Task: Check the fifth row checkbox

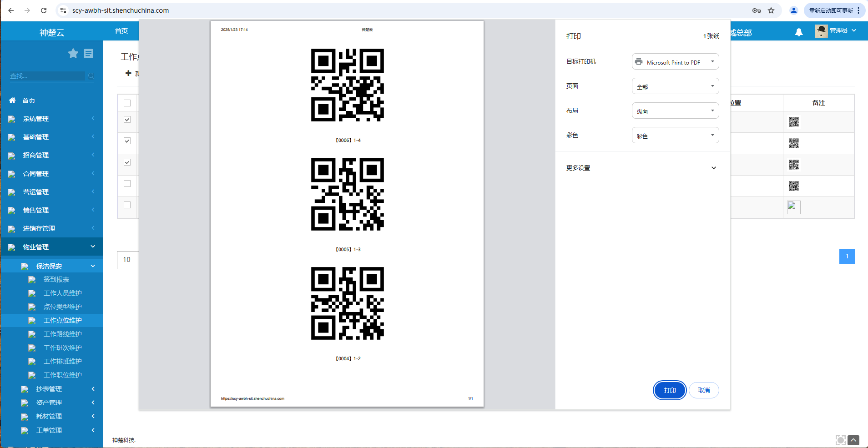Action: click(x=127, y=205)
